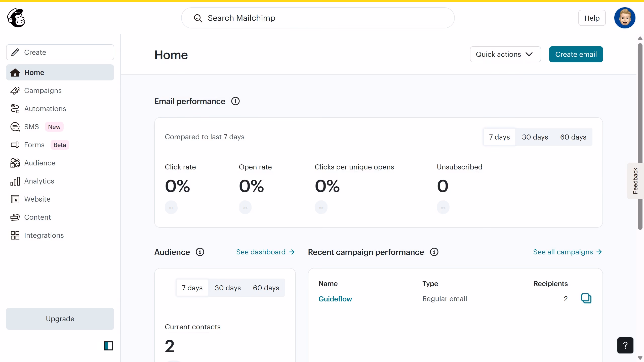Collapse sidebar with the panel toggle icon
Screen dimensions: 644x362
(x=108, y=346)
